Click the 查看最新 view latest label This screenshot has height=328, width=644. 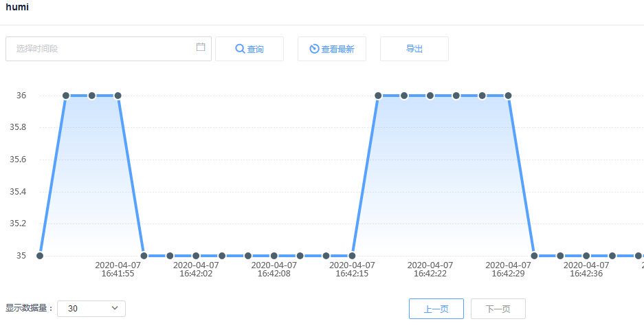click(337, 50)
